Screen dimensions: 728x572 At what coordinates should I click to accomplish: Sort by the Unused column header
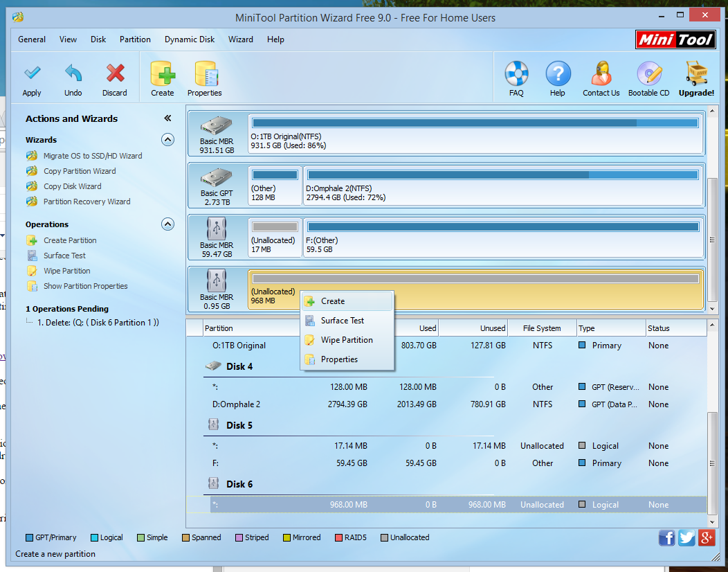[473, 328]
